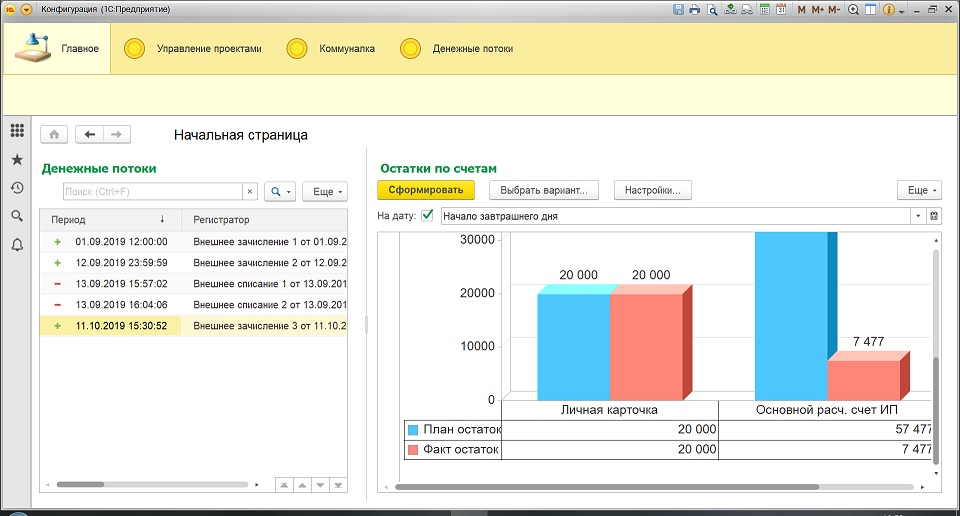
Task: Open Еще menu in Остатки по счетам
Action: 920,190
